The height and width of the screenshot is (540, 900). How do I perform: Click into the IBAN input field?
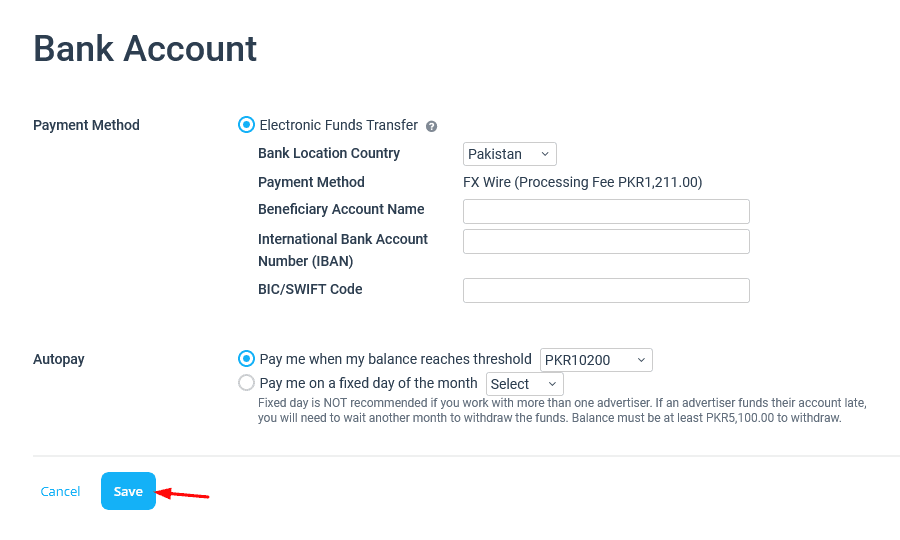606,241
